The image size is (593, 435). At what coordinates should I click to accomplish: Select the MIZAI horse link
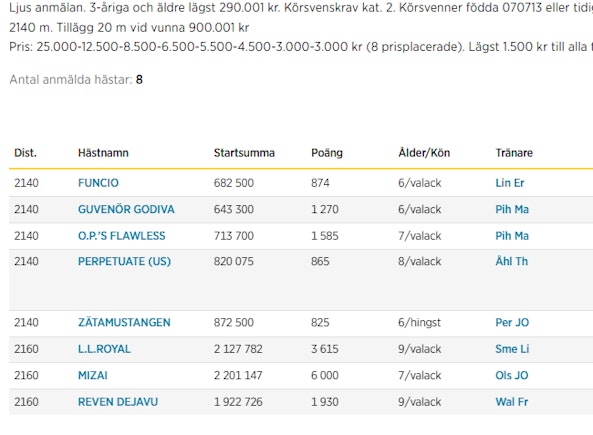(x=93, y=376)
